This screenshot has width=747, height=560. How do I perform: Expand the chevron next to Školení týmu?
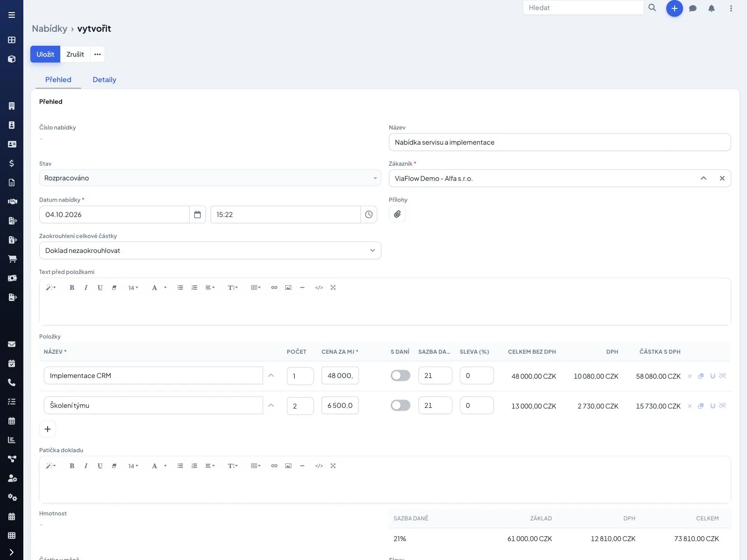271,406
